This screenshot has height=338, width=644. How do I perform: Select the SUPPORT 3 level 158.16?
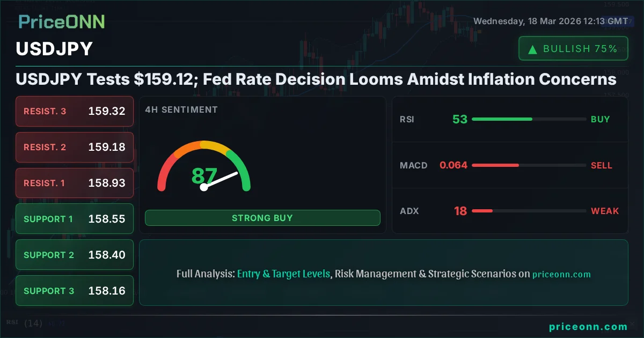click(x=75, y=291)
